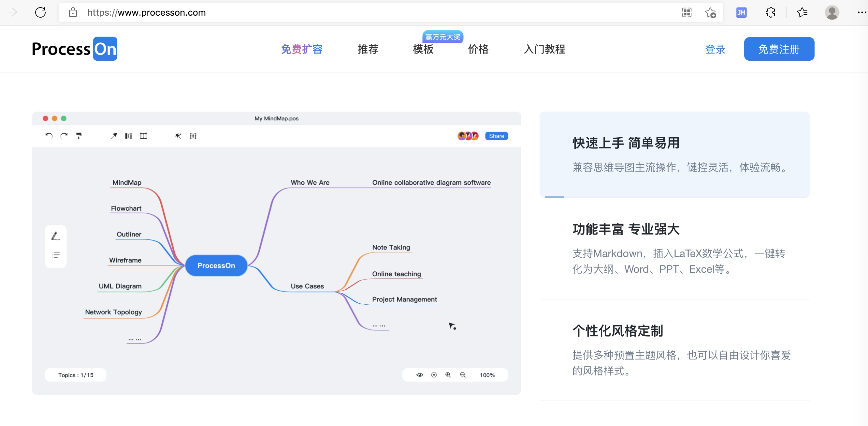
Task: Select the 个性化风格定制 feature card
Action: (x=674, y=350)
